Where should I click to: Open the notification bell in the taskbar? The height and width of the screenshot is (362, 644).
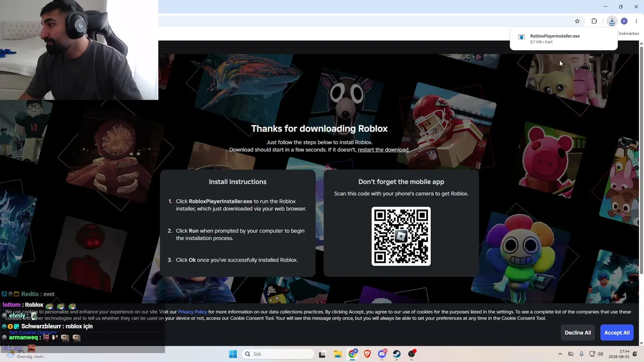click(x=635, y=354)
